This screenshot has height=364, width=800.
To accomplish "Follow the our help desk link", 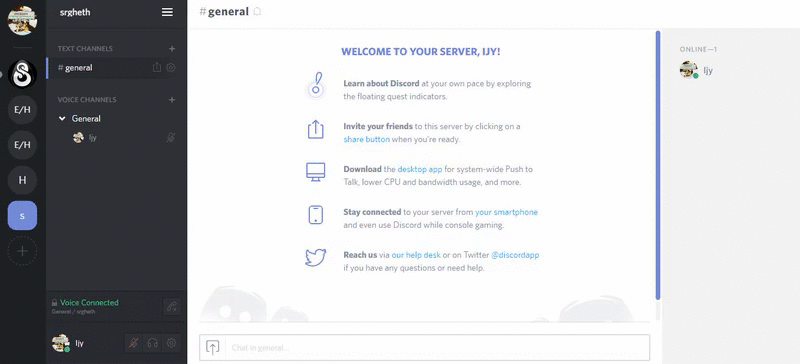I will click(416, 255).
